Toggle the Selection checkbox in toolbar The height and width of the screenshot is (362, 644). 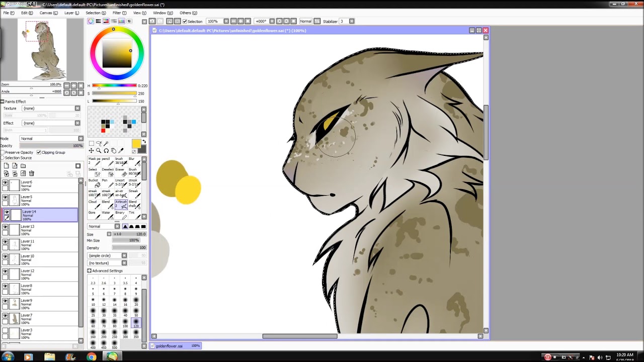(x=185, y=22)
